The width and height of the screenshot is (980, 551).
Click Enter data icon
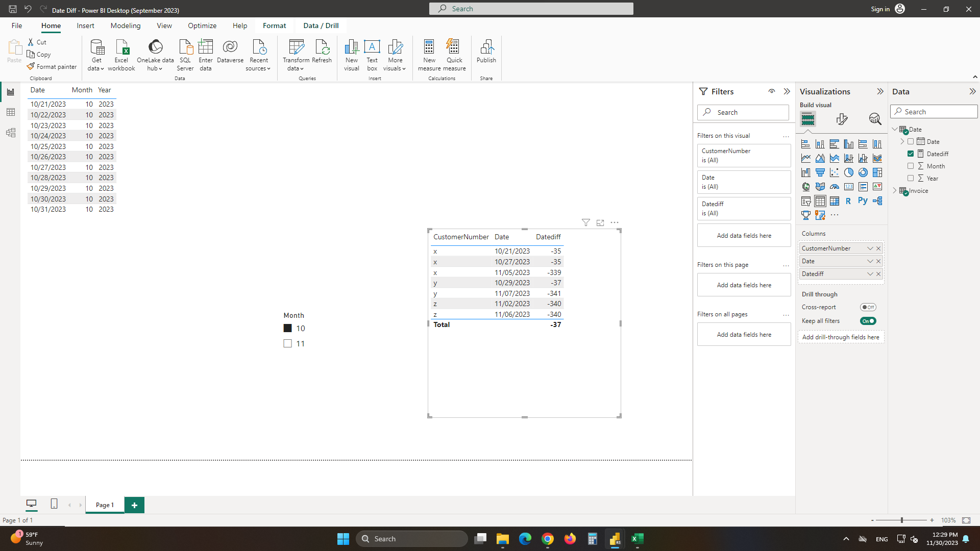click(x=206, y=47)
